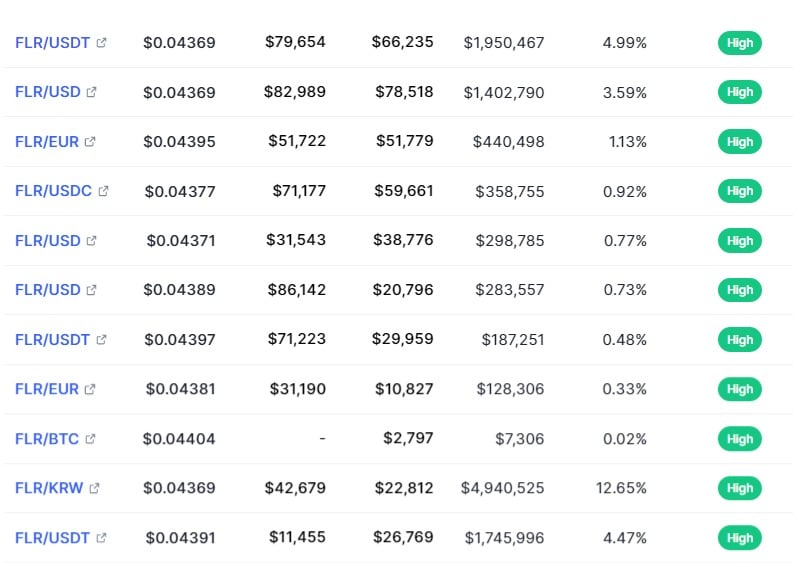793x563 pixels.
Task: Open the FLR/USD pair with $82,989 depth
Action: (x=47, y=92)
